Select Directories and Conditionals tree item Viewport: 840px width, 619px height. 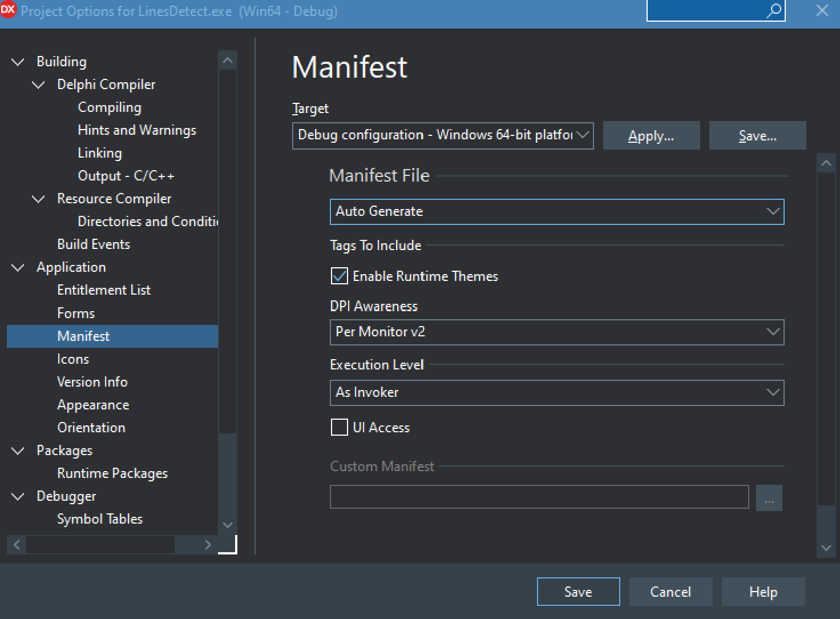148,222
